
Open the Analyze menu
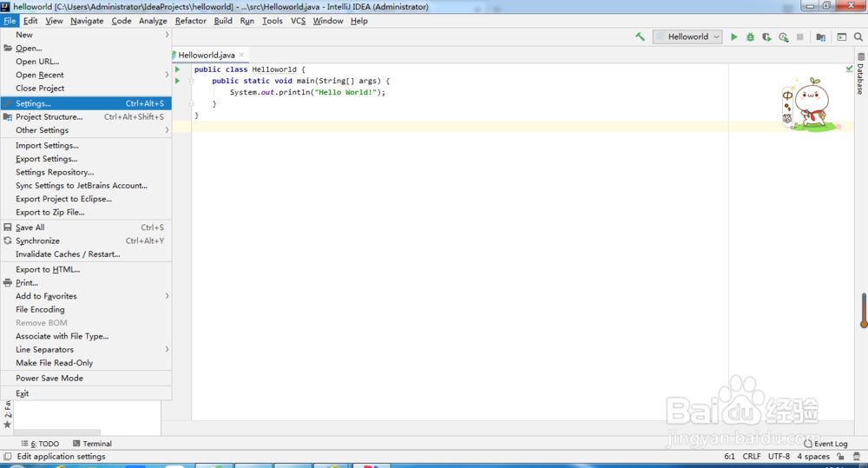tap(153, 21)
